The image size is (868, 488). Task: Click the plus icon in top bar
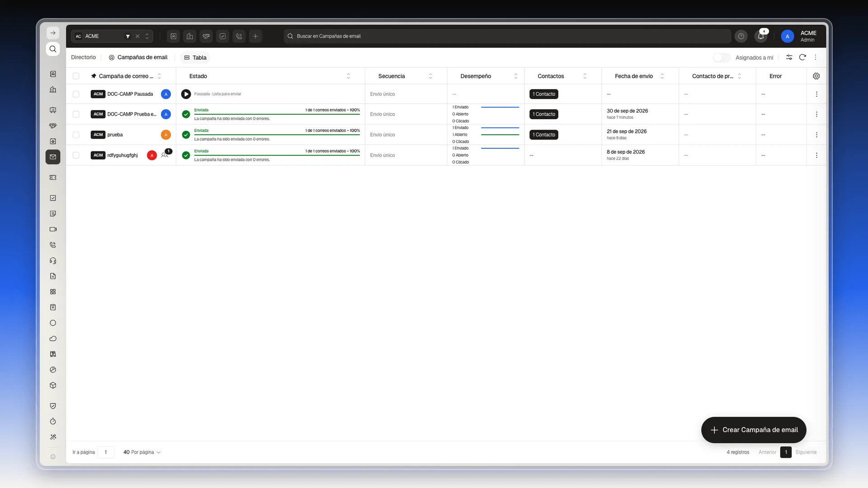pos(255,36)
